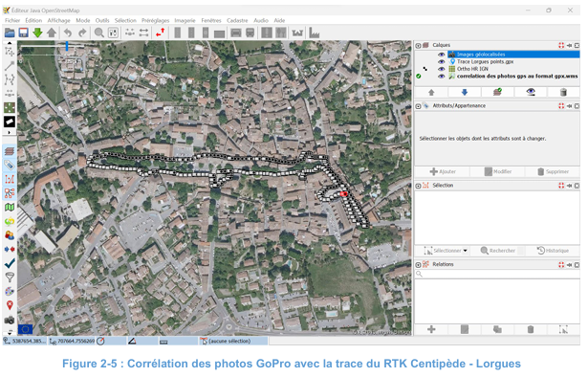Click the map zoom slider handle
The image size is (588, 377).
pos(67,46)
